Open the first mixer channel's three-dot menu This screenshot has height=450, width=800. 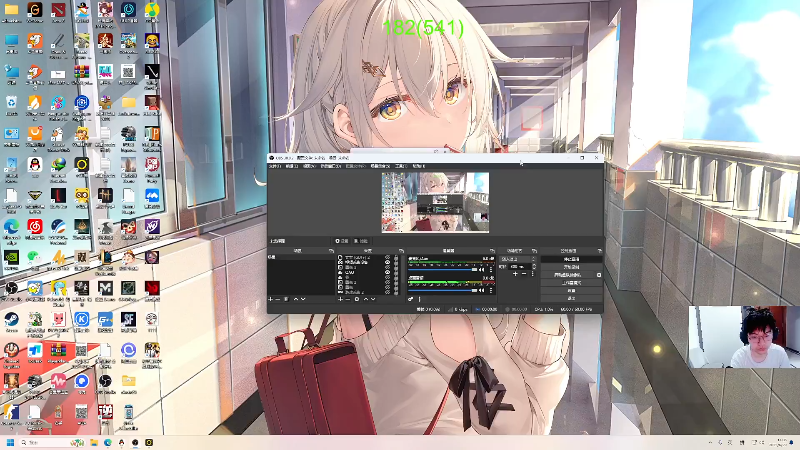[491, 269]
